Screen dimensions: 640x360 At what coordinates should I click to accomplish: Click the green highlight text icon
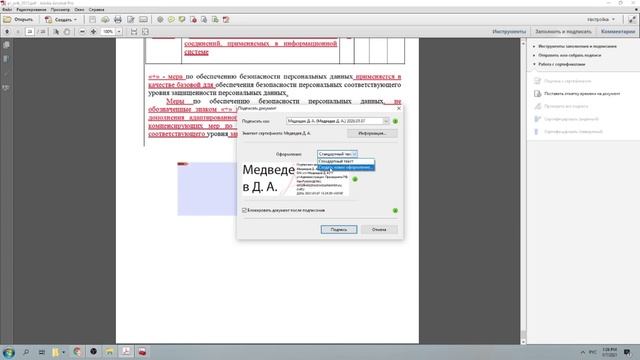click(x=182, y=20)
